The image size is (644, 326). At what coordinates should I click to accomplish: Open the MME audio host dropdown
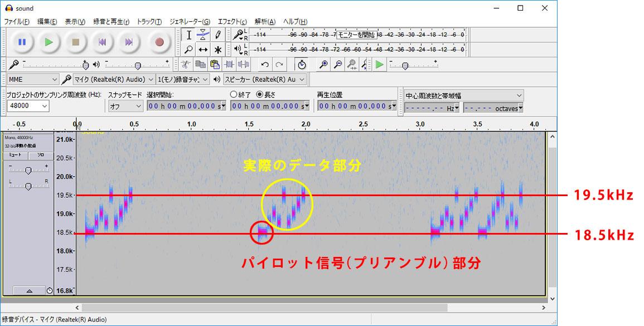(32, 79)
